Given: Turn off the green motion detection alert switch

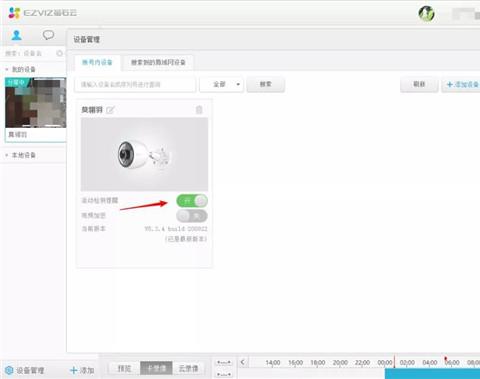Looking at the screenshot, I should (x=192, y=201).
